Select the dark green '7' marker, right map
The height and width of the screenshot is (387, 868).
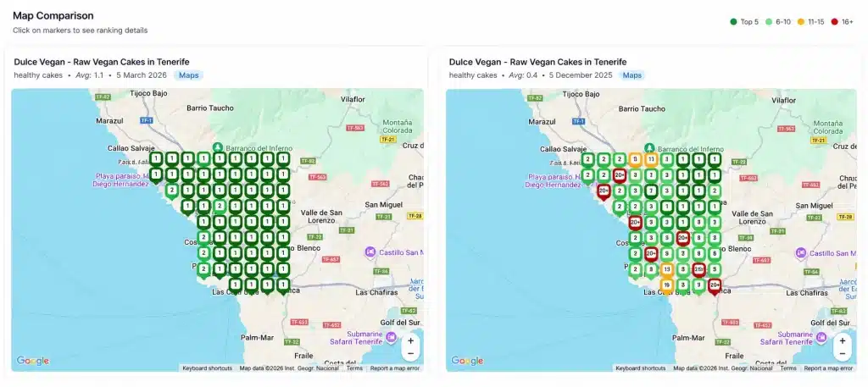(651, 191)
